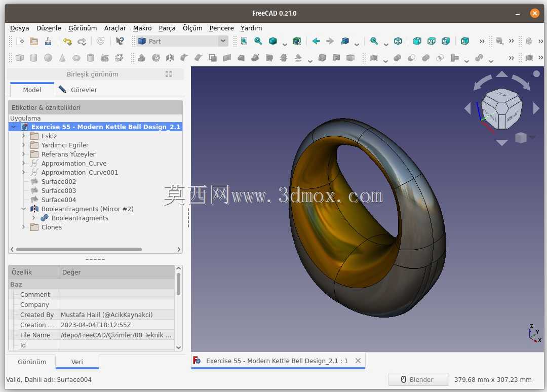This screenshot has height=392, width=547.
Task: Click the Boolean Cut icon
Action: pyautogui.click(x=412, y=58)
